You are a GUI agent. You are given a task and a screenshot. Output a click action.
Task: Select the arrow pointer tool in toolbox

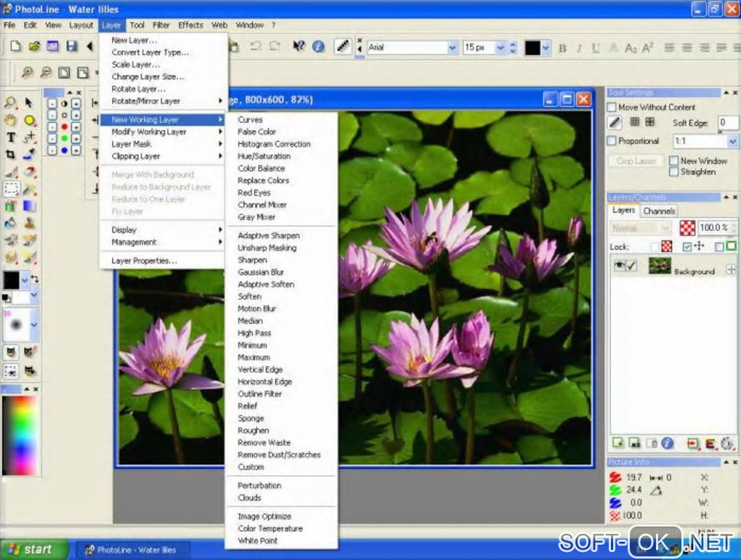[29, 102]
